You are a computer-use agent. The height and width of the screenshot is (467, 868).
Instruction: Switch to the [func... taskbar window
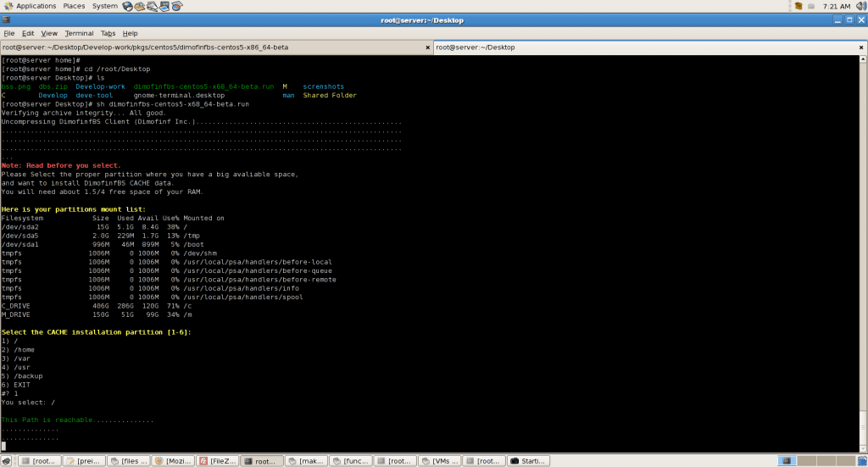click(x=351, y=461)
